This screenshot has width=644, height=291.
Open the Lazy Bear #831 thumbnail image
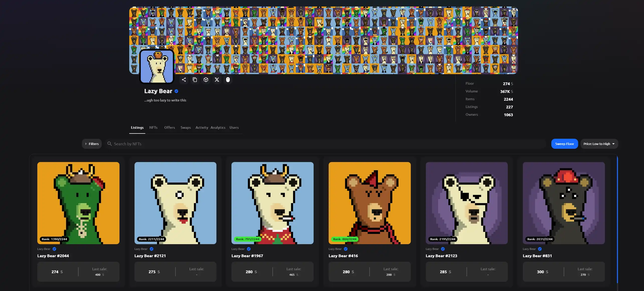tap(564, 203)
